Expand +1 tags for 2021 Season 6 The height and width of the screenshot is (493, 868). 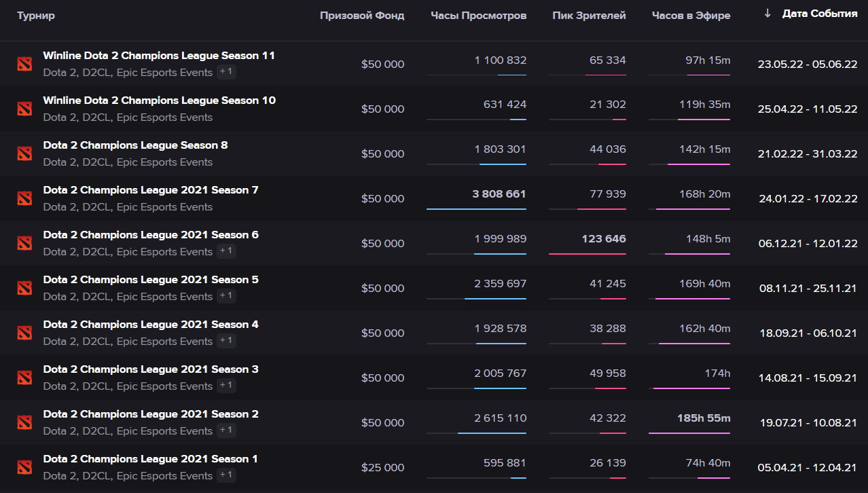(x=226, y=251)
